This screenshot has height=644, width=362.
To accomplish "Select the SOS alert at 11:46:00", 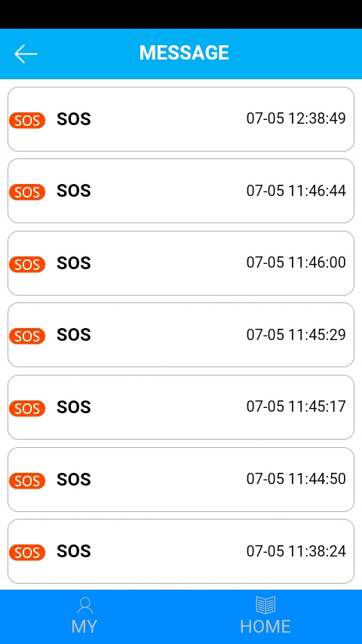I will click(x=181, y=263).
